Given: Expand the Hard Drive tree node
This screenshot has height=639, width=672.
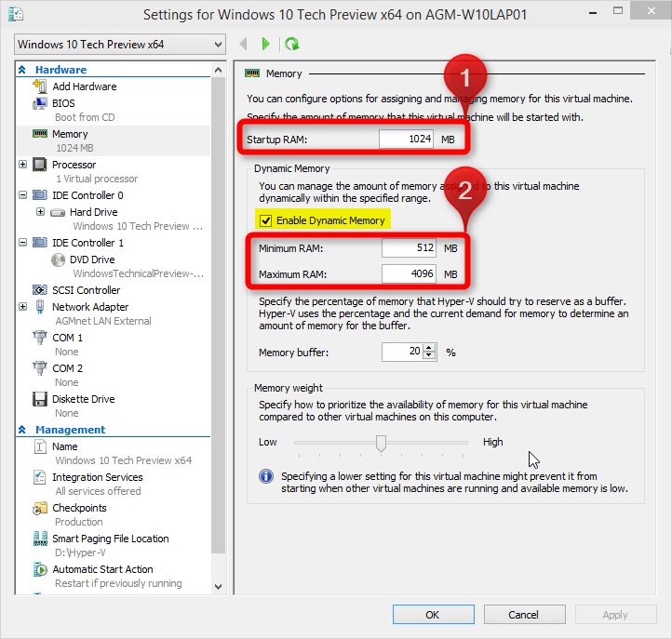Looking at the screenshot, I should pos(41,212).
